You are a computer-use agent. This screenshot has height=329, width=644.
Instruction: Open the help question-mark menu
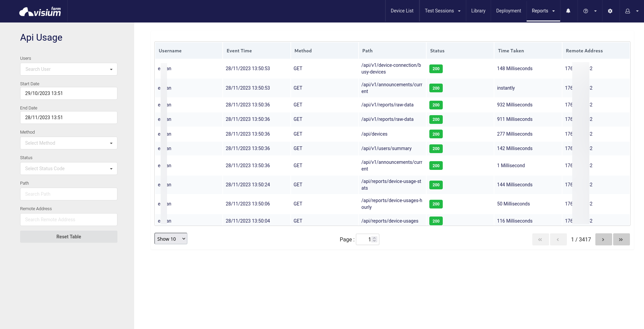(x=590, y=11)
